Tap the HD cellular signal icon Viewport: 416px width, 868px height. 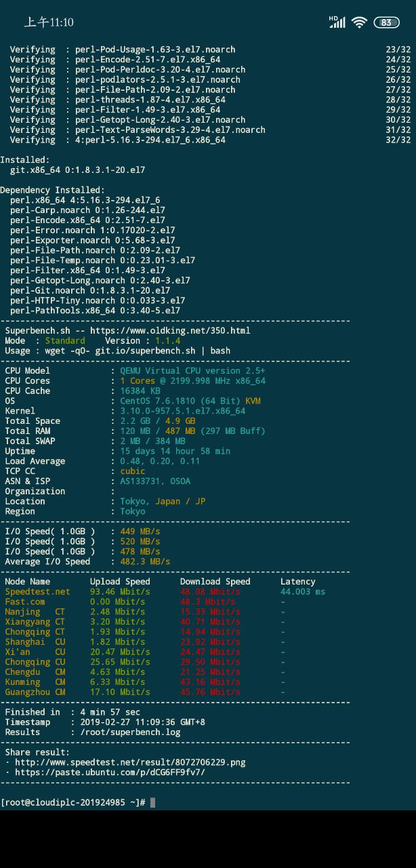click(x=337, y=22)
